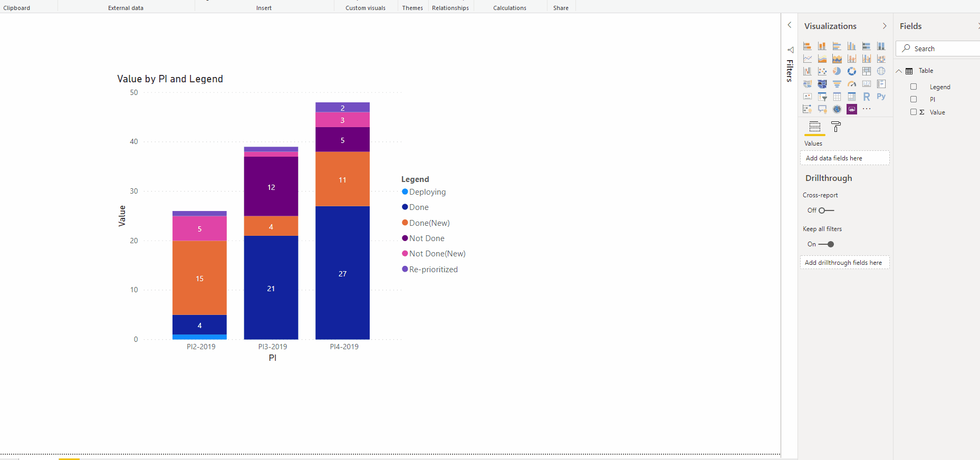Choose the globe Map visual
This screenshot has width=980, height=460.
click(x=881, y=71)
